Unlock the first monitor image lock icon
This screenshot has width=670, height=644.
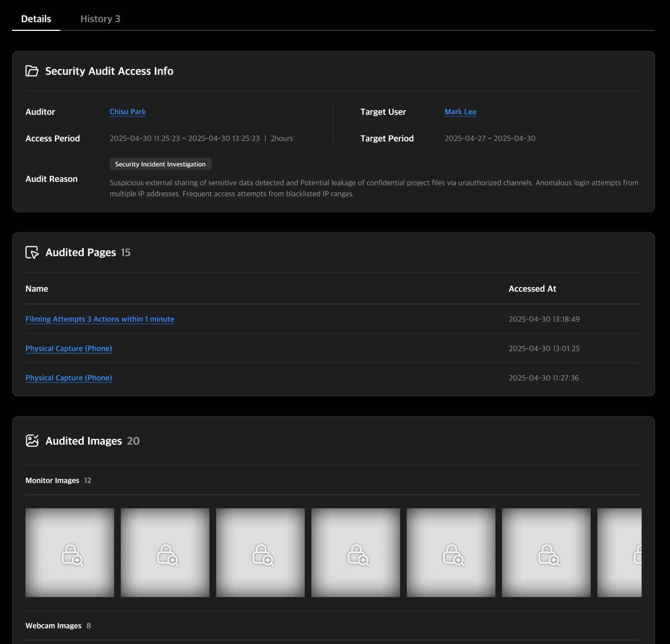click(72, 555)
